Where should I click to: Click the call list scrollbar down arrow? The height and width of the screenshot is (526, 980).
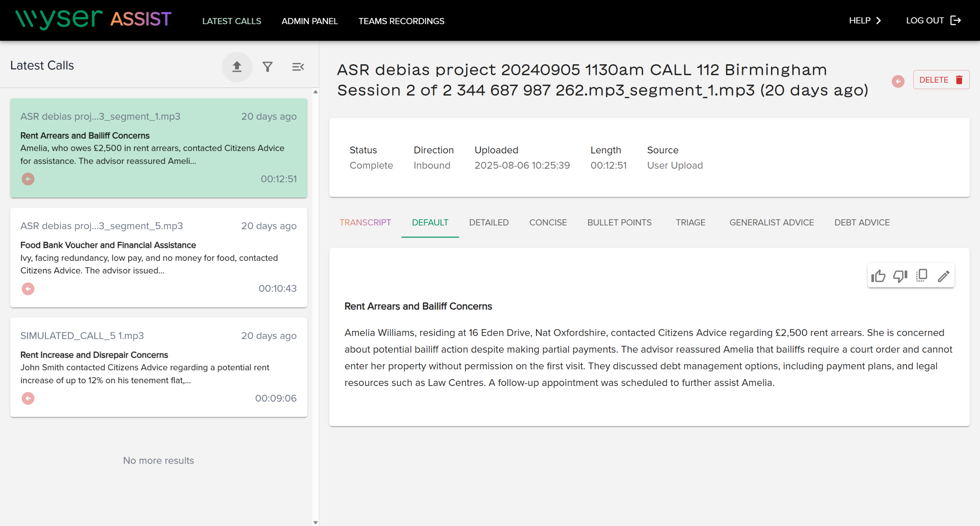[x=315, y=522]
